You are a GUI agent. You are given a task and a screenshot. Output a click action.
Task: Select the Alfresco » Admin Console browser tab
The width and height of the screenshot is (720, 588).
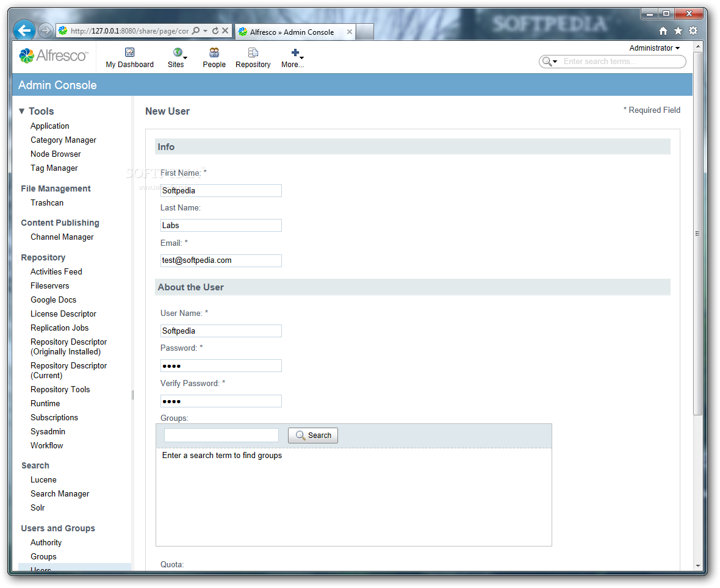pos(292,32)
